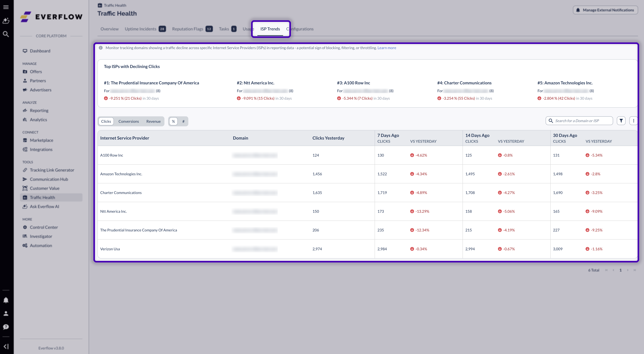Go to last page arrow
The height and width of the screenshot is (354, 644).
coord(634,270)
